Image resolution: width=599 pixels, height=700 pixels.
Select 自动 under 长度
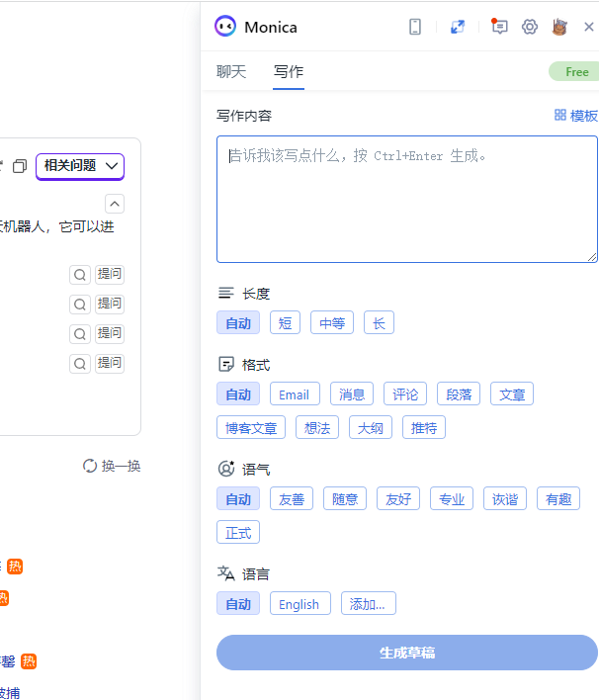point(238,322)
